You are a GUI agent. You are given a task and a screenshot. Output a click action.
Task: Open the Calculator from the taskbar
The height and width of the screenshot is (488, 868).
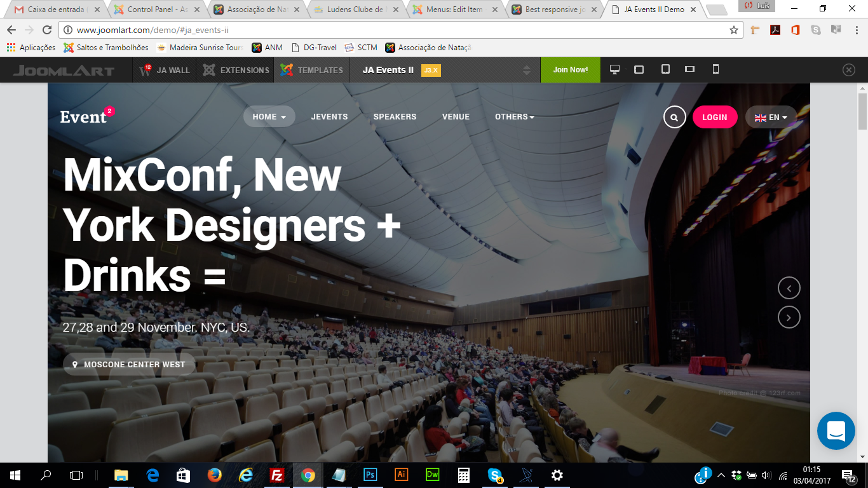(x=463, y=475)
